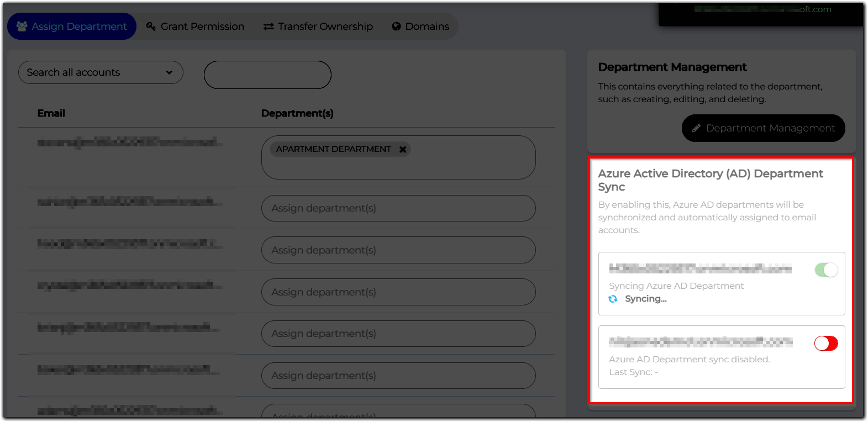Expand the Search all accounts dropdown
The image size is (868, 422).
101,72
